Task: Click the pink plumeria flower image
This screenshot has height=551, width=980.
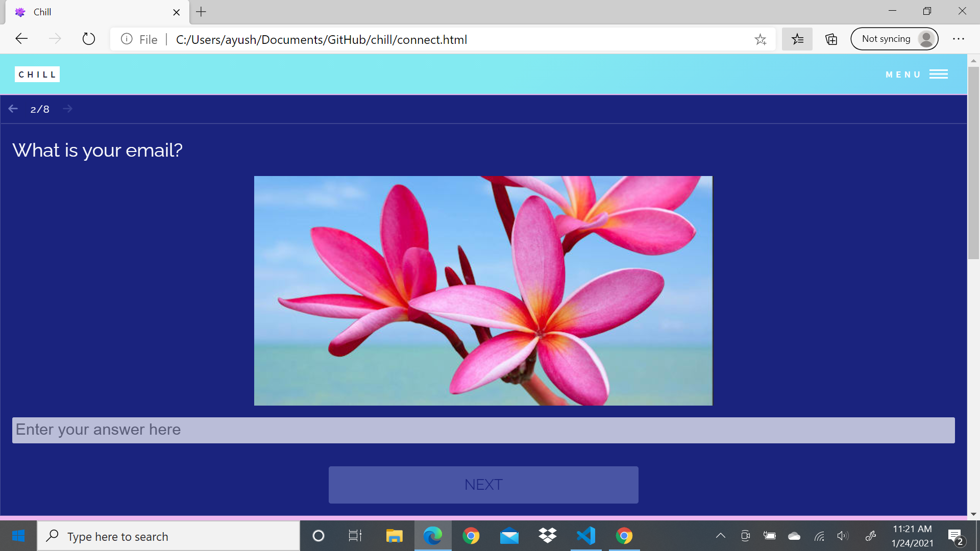Action: (483, 291)
